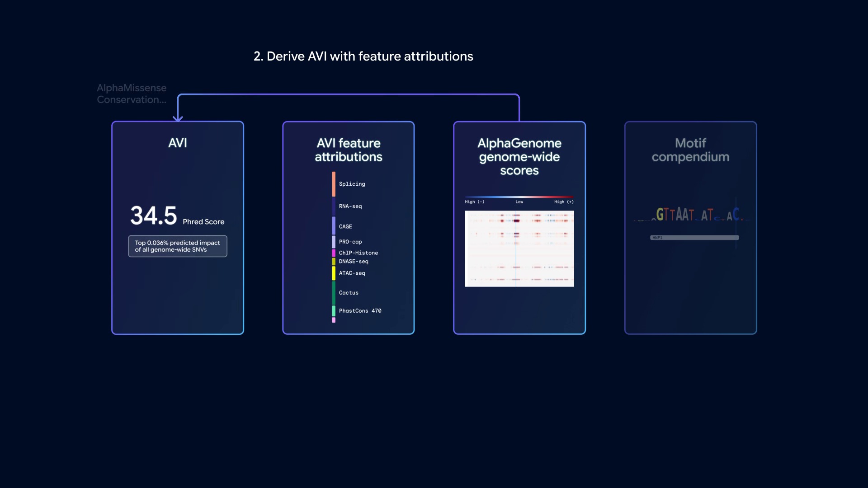Select the faded 'AlphaMissense Conservation...' label
This screenshot has width=868, height=488.
click(132, 94)
